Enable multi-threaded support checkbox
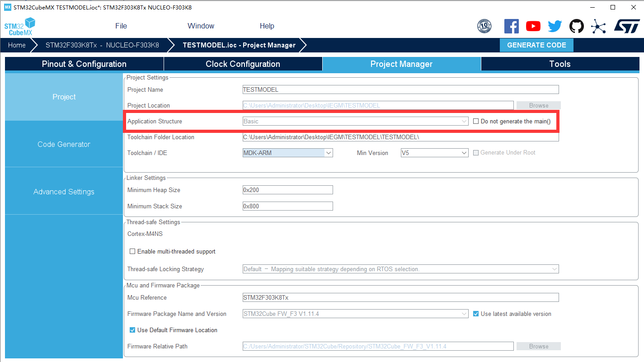644x362 pixels. point(132,251)
